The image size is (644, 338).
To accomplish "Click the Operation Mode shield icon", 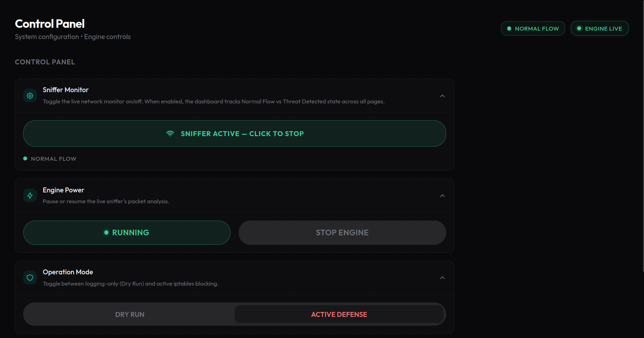I will (30, 278).
